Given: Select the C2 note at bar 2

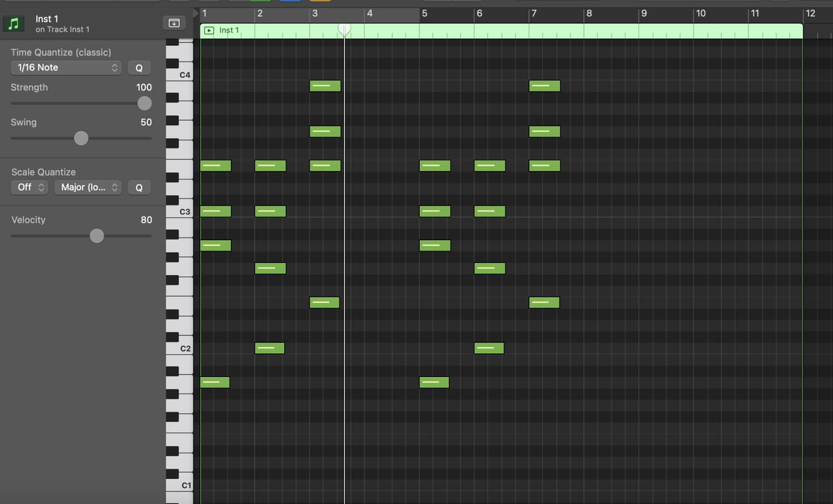Looking at the screenshot, I should click(269, 348).
